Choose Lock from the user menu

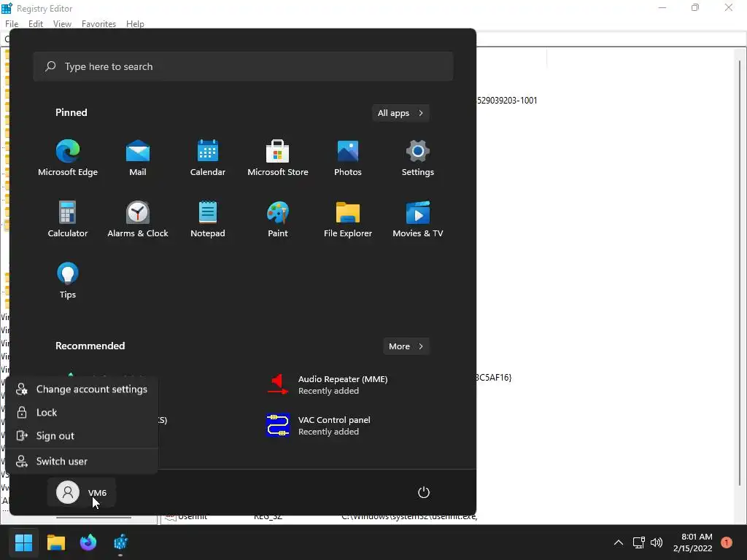tap(82, 413)
